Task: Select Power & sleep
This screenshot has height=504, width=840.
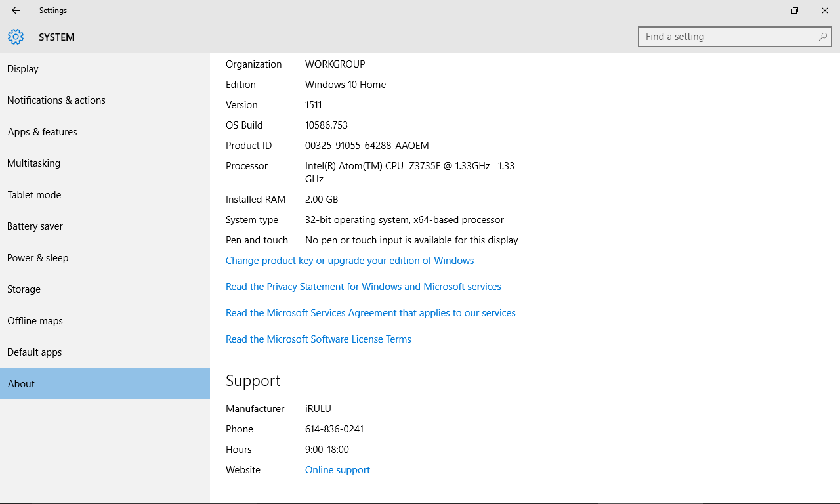Action: pos(38,258)
